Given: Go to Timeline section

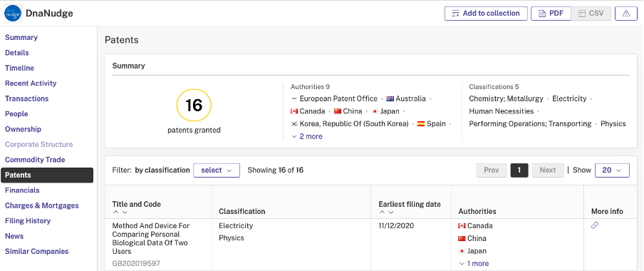Looking at the screenshot, I should [x=19, y=68].
